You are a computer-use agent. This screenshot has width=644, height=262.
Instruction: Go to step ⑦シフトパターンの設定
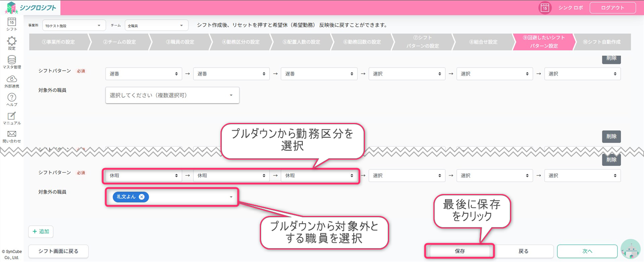pyautogui.click(x=423, y=42)
